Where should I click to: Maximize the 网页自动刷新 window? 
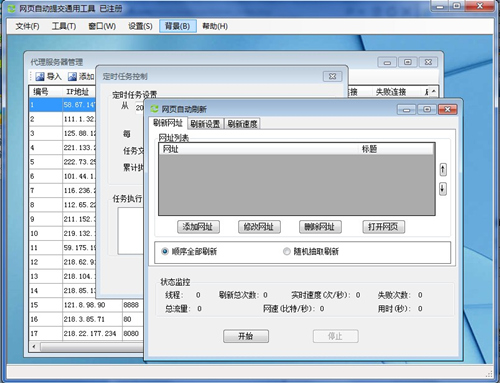(x=427, y=109)
